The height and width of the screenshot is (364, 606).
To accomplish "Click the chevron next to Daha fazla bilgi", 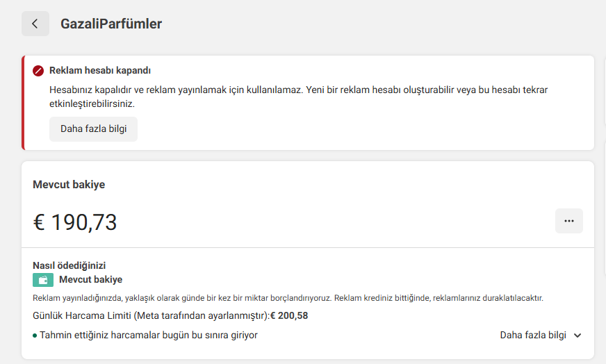I will pyautogui.click(x=578, y=336).
